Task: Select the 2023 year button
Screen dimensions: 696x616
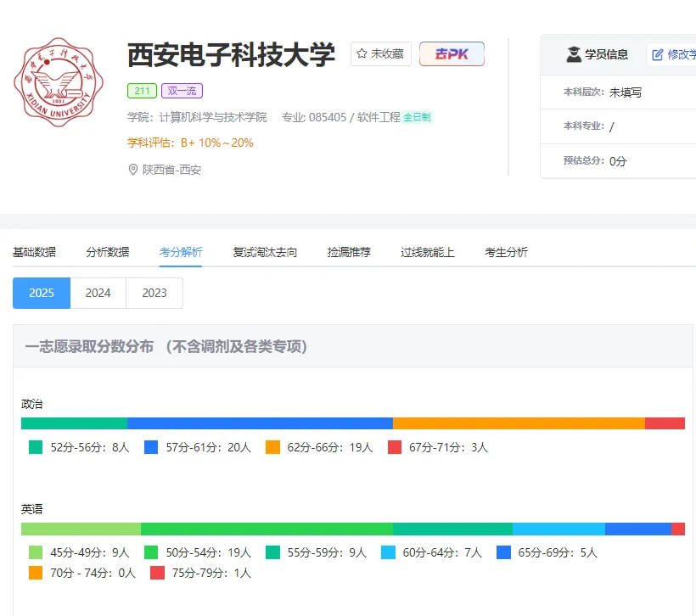Action: click(x=154, y=293)
